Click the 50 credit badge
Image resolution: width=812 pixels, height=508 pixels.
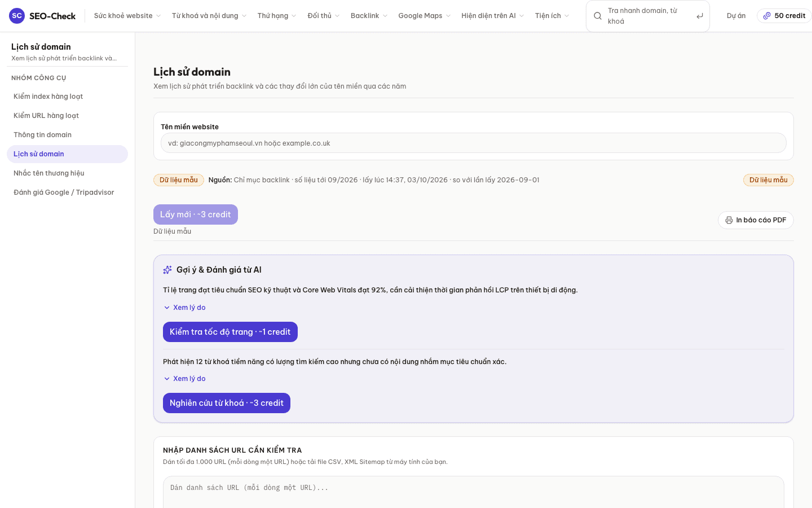pos(784,16)
